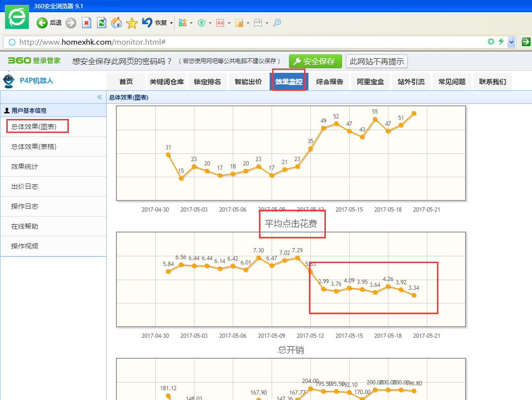Click the 安全保存 green button
532x400 pixels.
tap(315, 61)
